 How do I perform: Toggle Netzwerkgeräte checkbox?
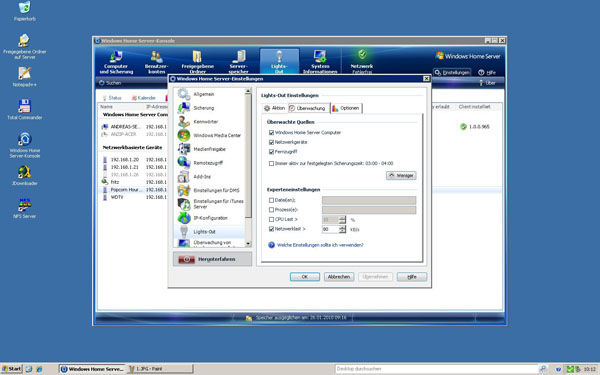[271, 142]
